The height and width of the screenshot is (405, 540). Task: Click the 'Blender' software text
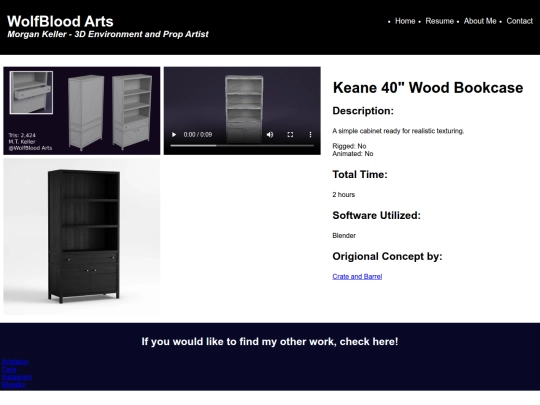tap(344, 236)
